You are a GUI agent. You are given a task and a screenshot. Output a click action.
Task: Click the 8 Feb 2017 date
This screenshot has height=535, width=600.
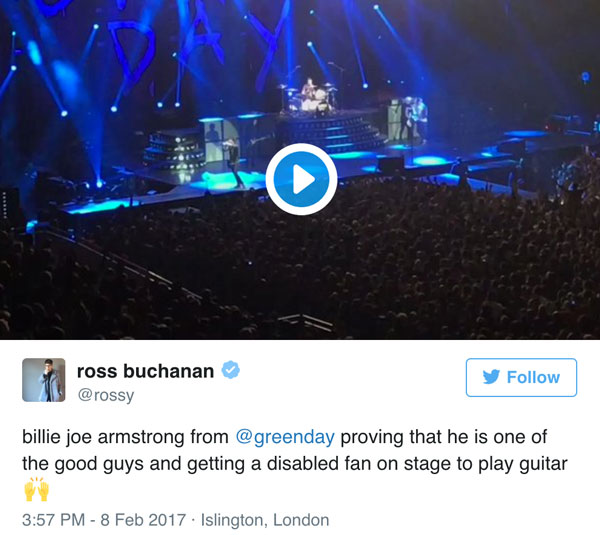click(143, 520)
